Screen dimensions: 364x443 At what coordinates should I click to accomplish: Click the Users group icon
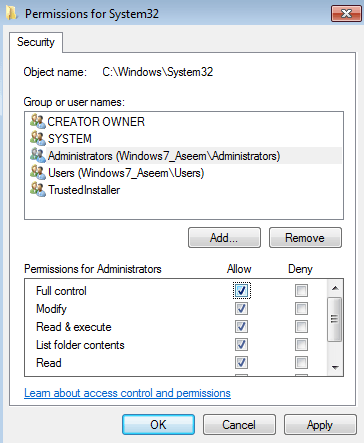pyautogui.click(x=38, y=172)
